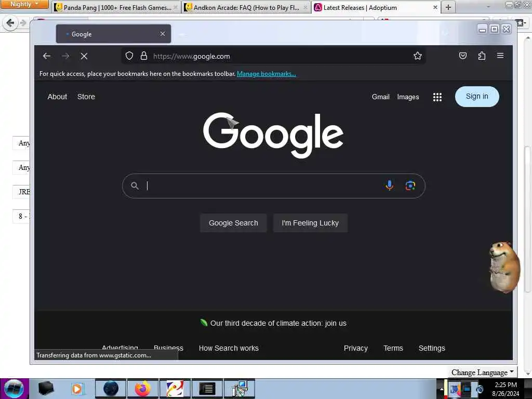Image resolution: width=532 pixels, height=399 pixels.
Task: Open the Manage bookmarks link
Action: click(x=267, y=74)
